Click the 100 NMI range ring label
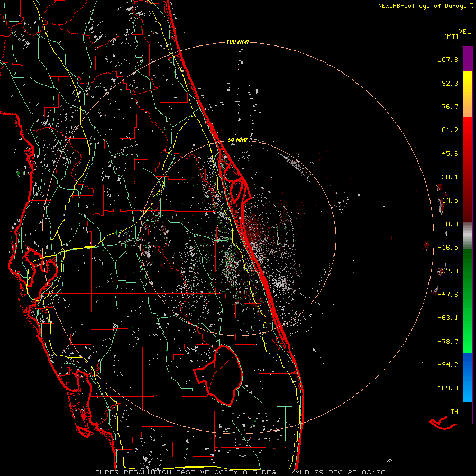 [237, 42]
